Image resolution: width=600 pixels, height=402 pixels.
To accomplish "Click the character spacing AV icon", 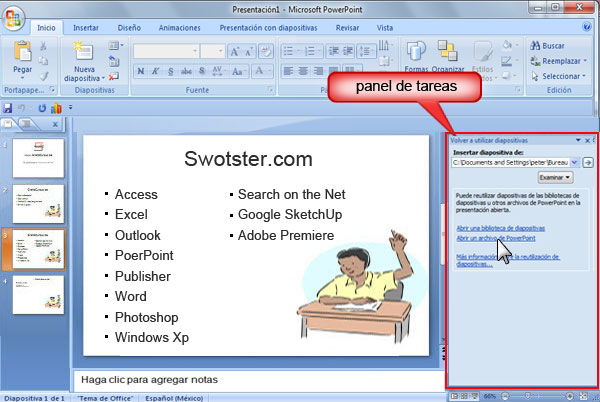I will click(217, 71).
